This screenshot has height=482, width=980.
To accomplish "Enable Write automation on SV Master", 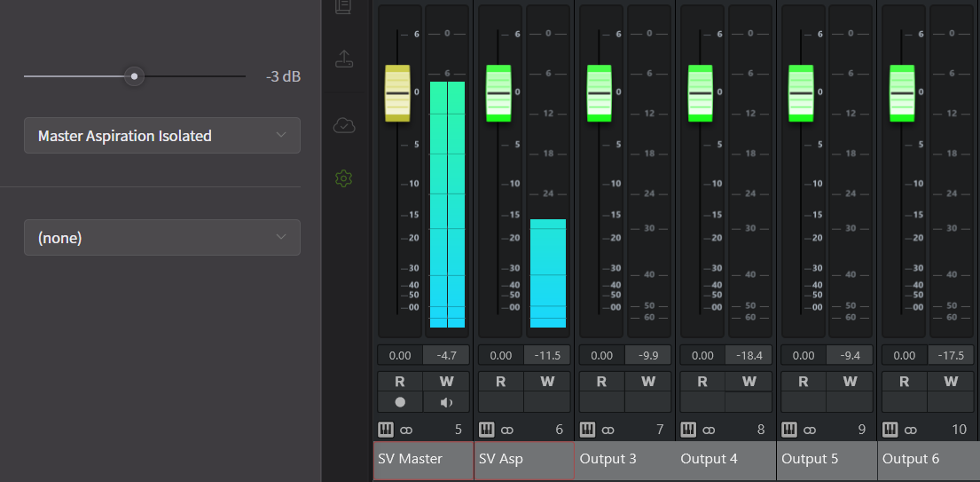I will point(446,382).
